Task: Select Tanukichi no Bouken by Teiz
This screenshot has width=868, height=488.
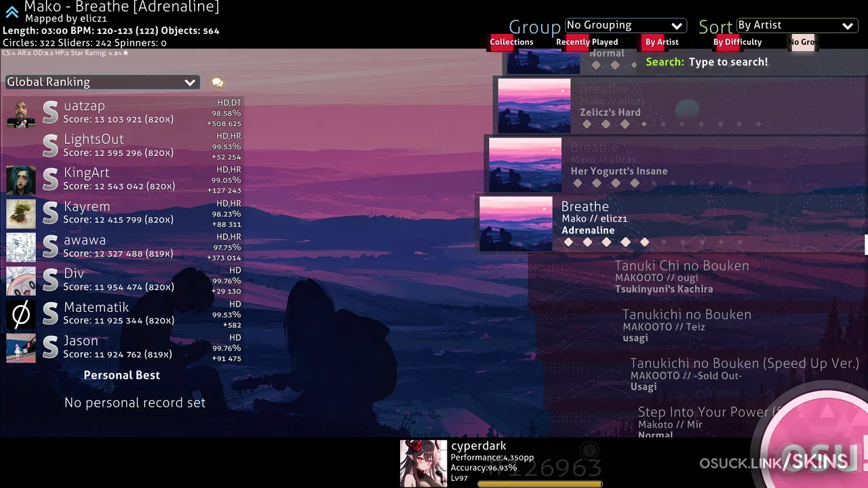Action: click(702, 325)
